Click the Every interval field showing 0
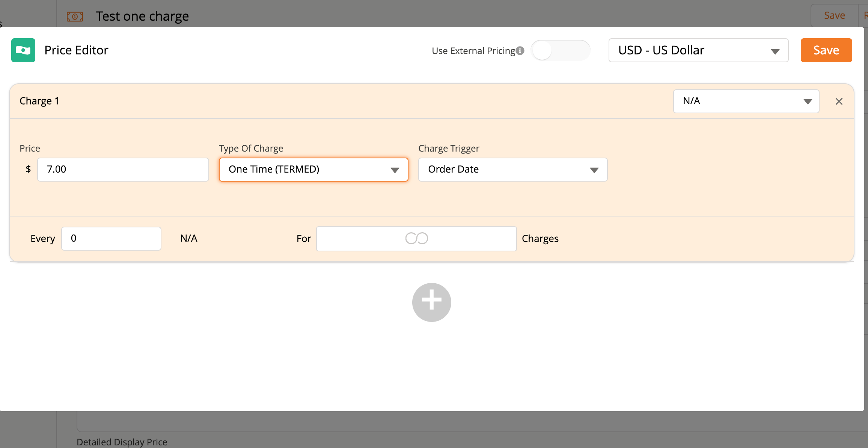The height and width of the screenshot is (448, 868). pyautogui.click(x=111, y=239)
